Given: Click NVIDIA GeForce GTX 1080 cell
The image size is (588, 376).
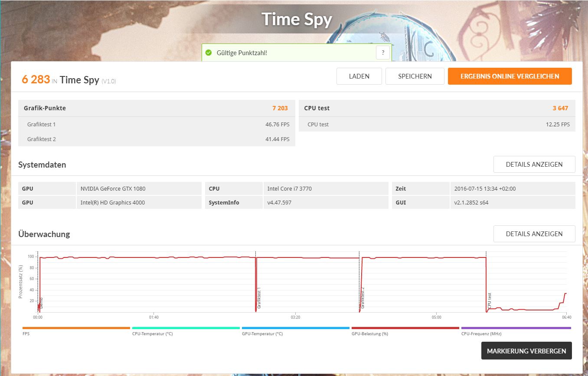Looking at the screenshot, I should 139,189.
